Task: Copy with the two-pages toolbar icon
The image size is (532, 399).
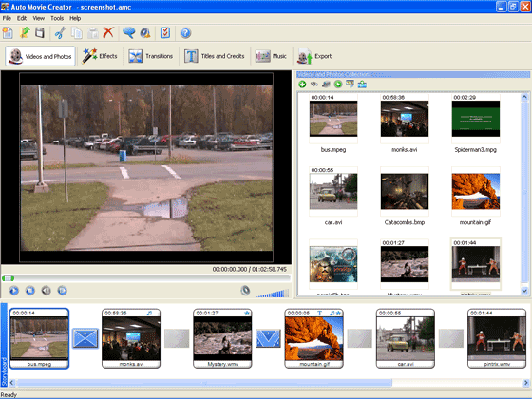Action: pos(77,33)
